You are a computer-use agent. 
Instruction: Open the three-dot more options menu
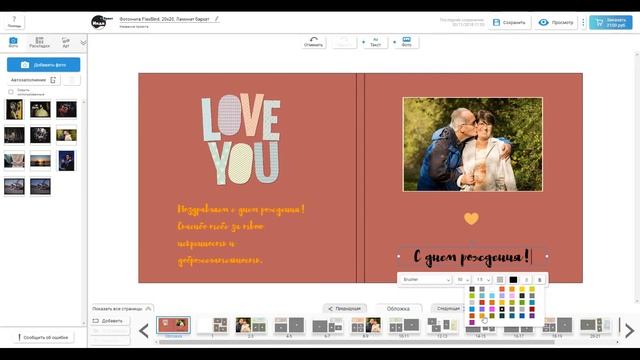point(583,22)
